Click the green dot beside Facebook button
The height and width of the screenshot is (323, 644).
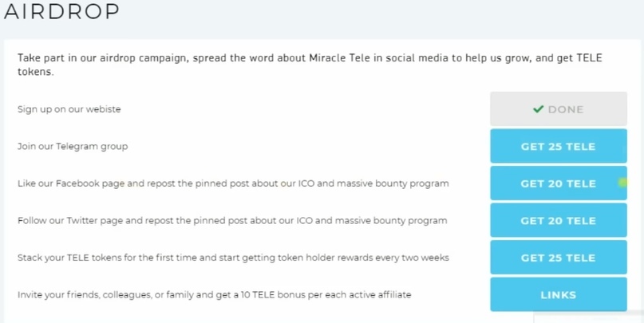point(623,183)
